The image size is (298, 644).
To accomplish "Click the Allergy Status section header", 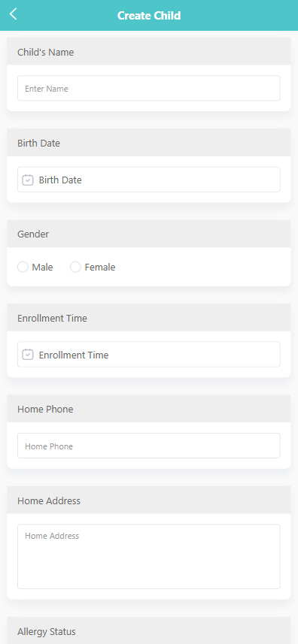I will pyautogui.click(x=149, y=631).
